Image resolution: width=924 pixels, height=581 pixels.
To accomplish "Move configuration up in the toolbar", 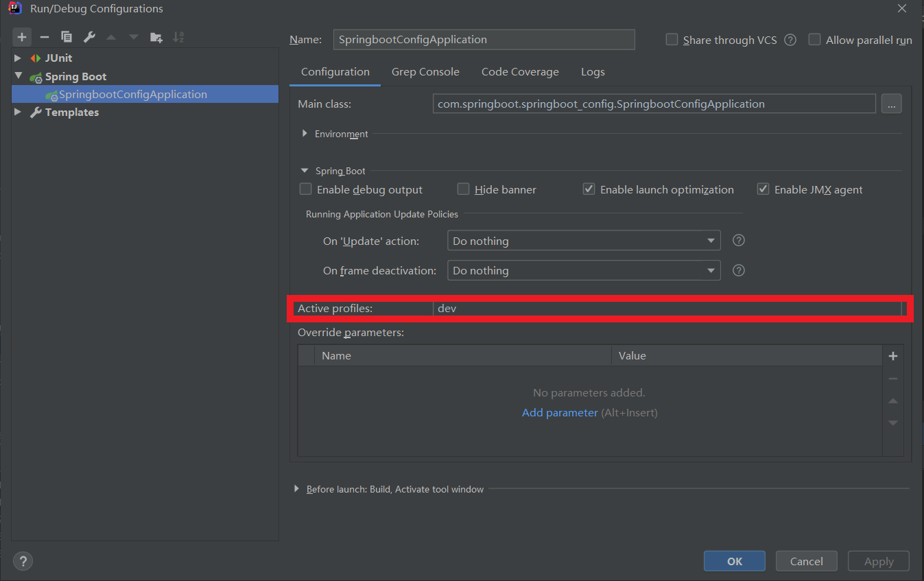I will pos(111,37).
